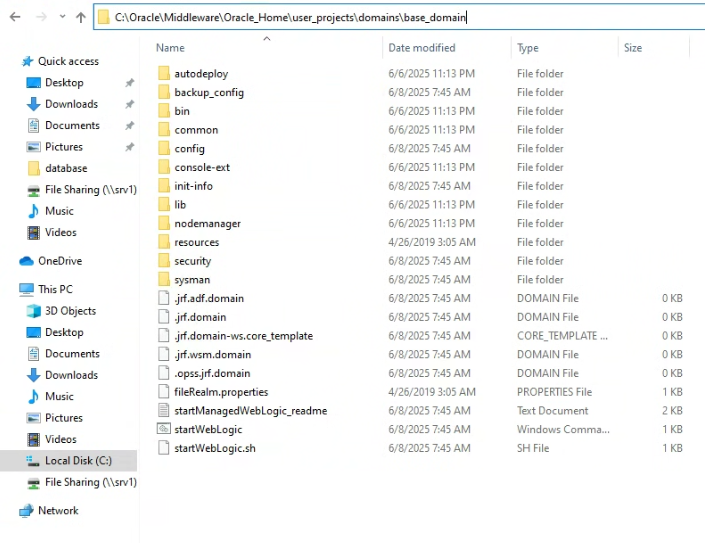Open the database folder in Quick access
Image resolution: width=705 pixels, height=543 pixels.
(x=66, y=168)
